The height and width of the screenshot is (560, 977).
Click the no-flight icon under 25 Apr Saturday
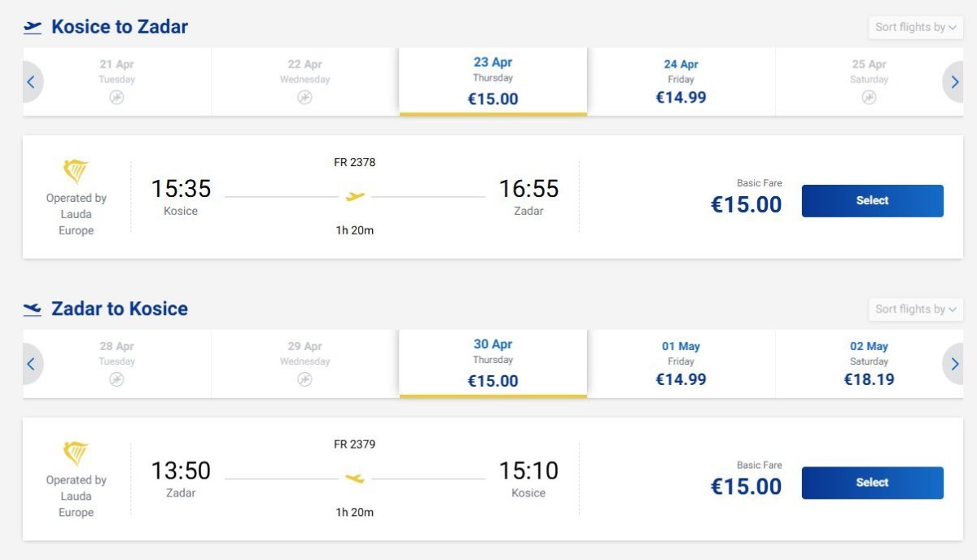[x=869, y=98]
